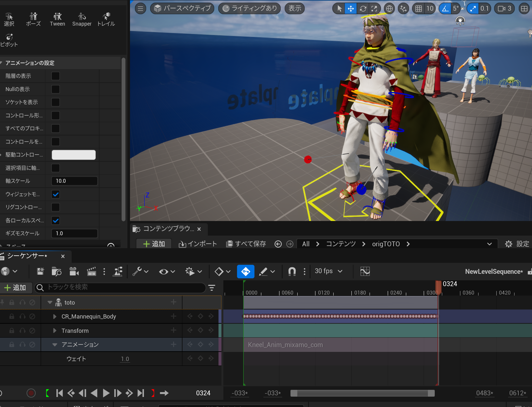The image size is (532, 407).
Task: Click the 駆動コントロール white color swatch
Action: 74,155
